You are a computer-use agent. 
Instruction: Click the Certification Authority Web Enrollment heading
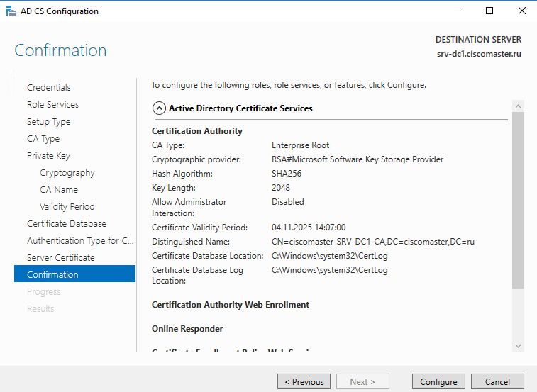tap(231, 305)
